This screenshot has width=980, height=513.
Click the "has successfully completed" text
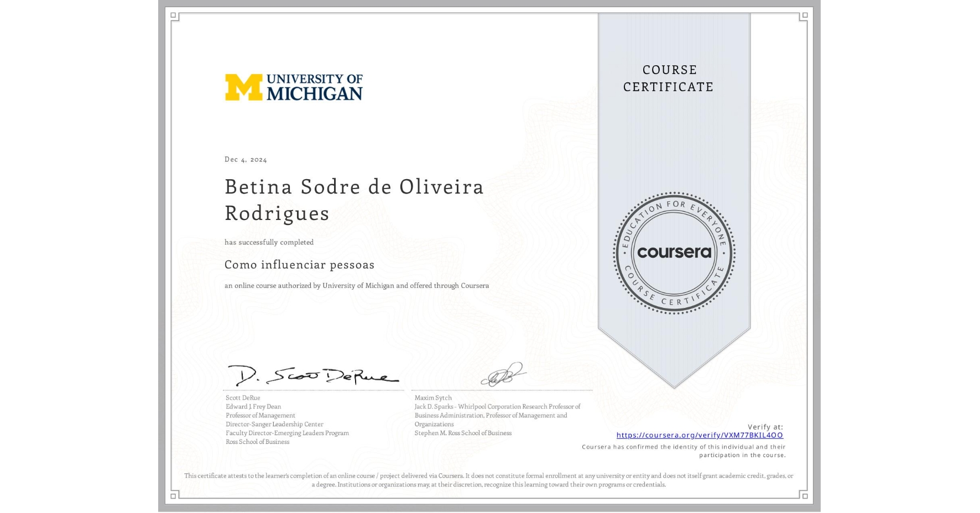(x=269, y=242)
